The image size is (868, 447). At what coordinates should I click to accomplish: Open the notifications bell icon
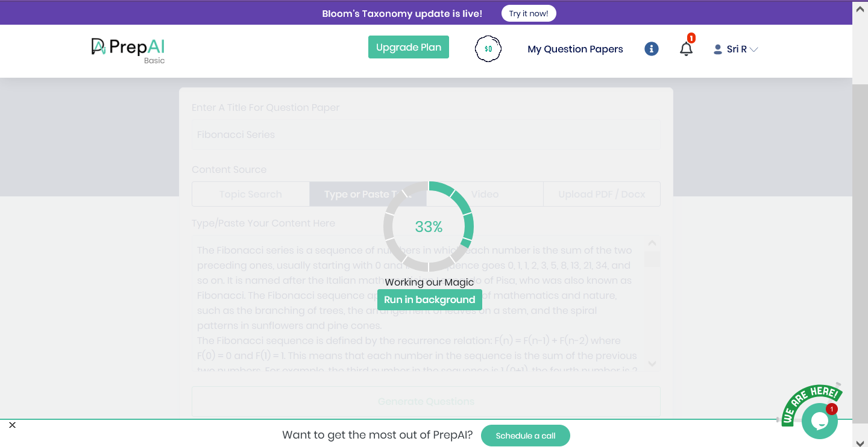(x=686, y=49)
